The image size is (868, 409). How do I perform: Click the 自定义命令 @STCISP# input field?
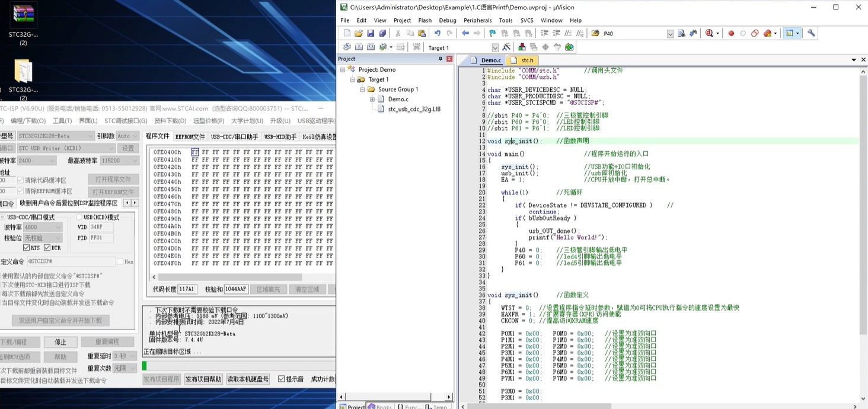coord(71,261)
